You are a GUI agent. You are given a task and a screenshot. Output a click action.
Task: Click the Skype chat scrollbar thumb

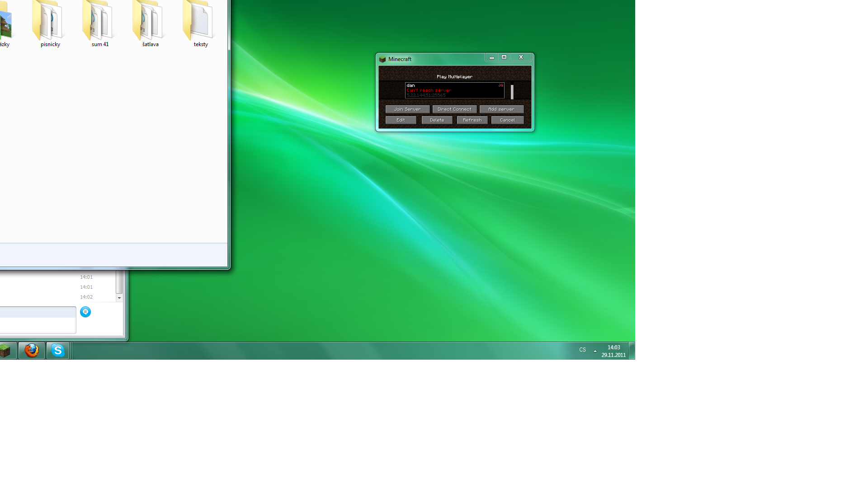pos(119,282)
